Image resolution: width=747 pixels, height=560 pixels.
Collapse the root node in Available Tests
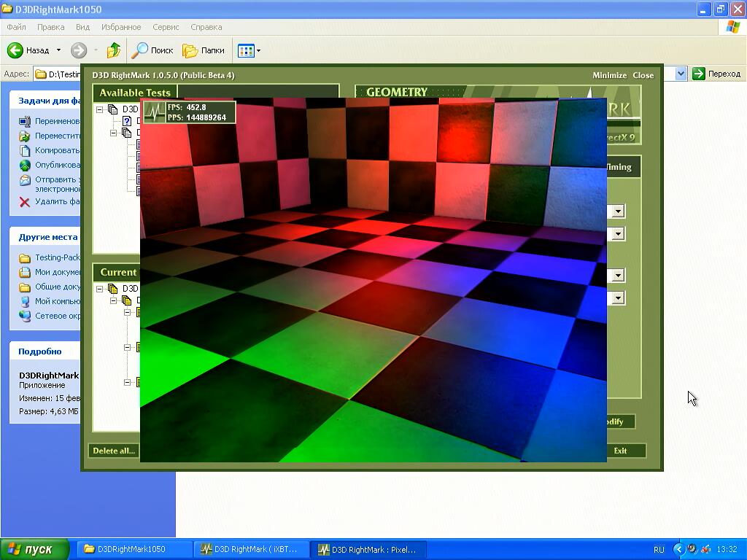100,109
